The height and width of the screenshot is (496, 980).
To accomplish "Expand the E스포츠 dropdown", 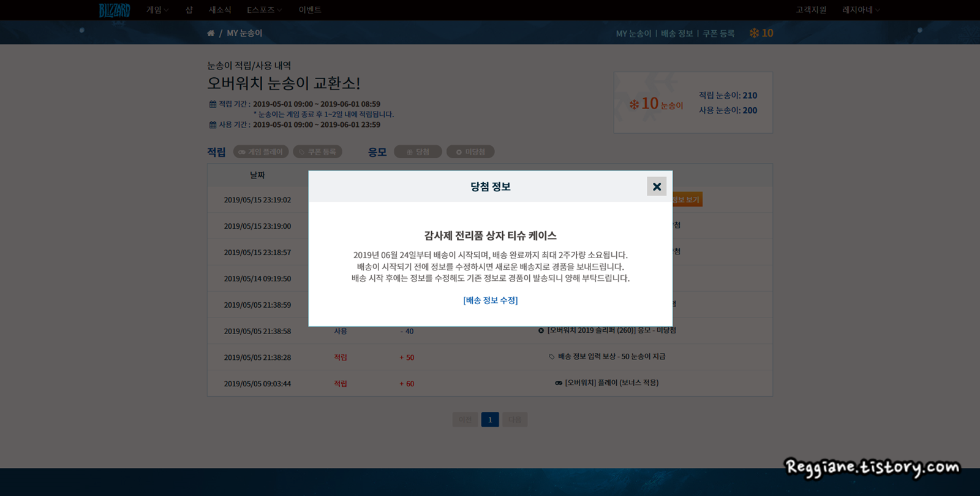I will tap(264, 10).
